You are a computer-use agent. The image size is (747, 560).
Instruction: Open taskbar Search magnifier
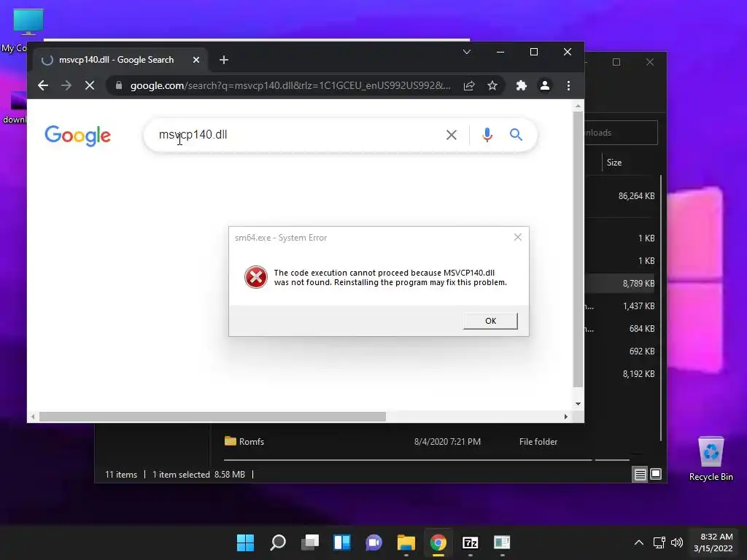click(278, 542)
